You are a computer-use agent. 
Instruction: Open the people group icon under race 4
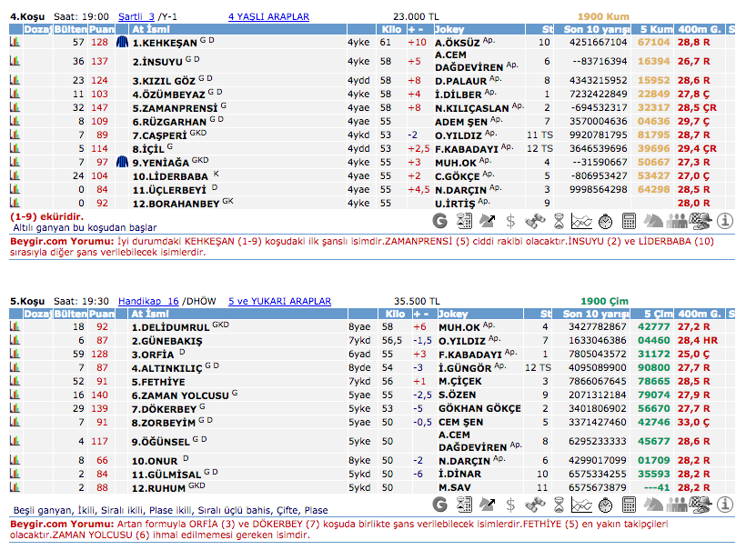(677, 221)
